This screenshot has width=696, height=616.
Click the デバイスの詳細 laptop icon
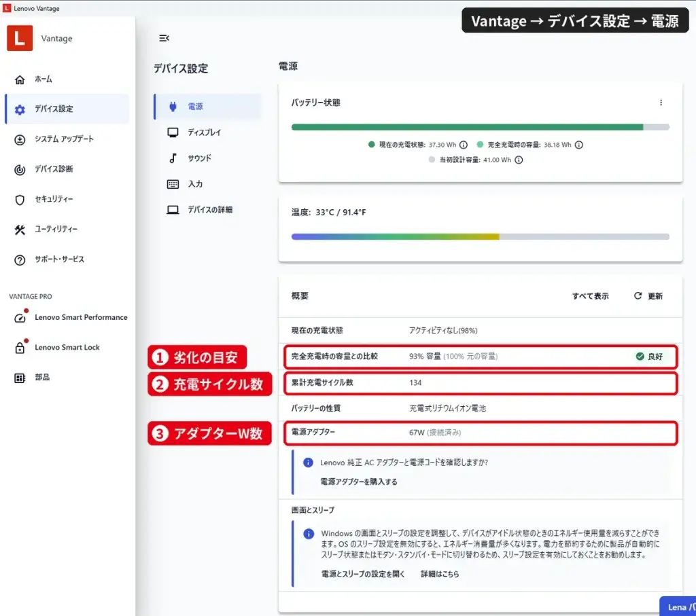(173, 210)
